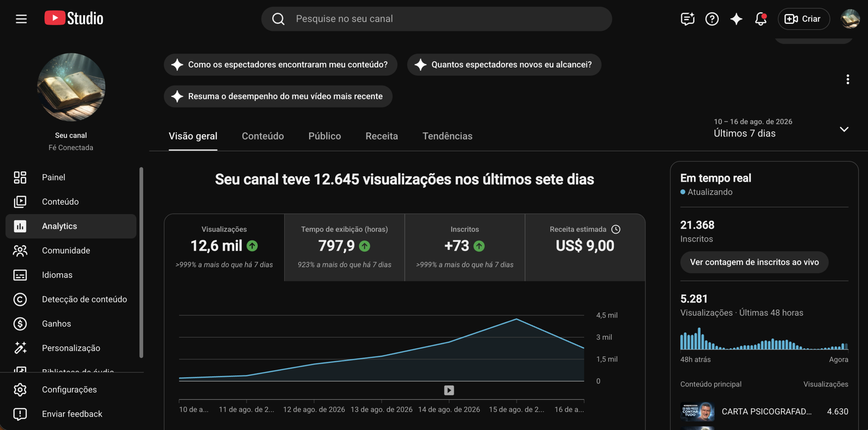Screen dimensions: 868x430
Task: Click the green up arrow beside 797,9
Action: (365, 246)
